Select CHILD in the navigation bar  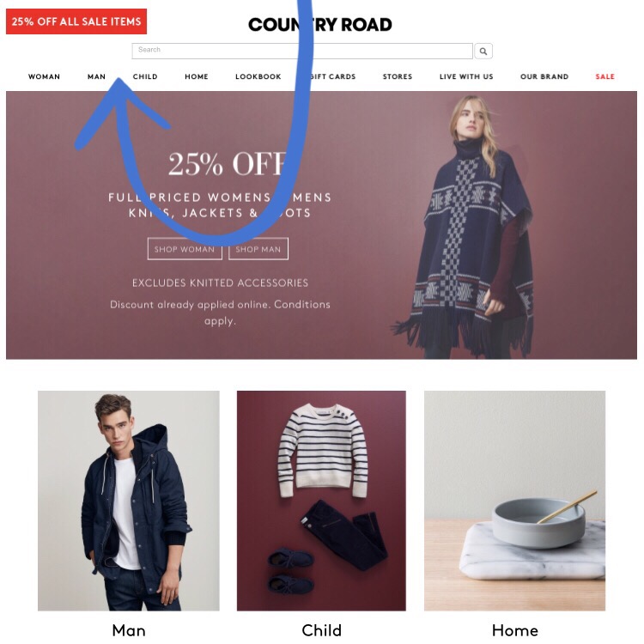point(145,76)
